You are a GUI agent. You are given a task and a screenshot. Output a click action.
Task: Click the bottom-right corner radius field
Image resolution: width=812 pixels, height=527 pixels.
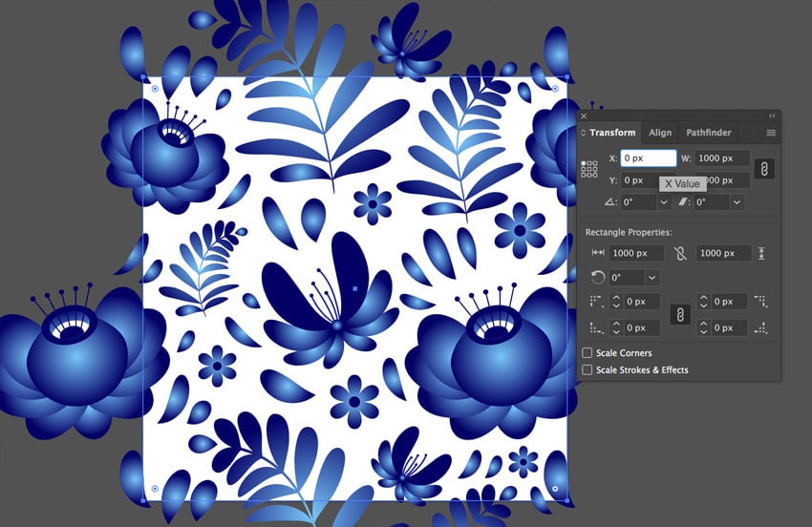[x=729, y=327]
